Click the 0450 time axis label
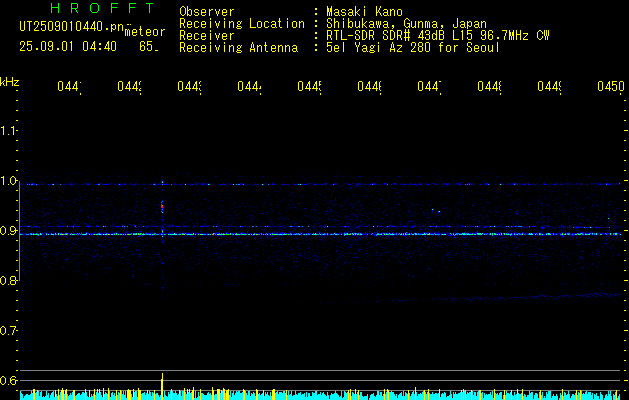This screenshot has height=400, width=629. point(611,86)
